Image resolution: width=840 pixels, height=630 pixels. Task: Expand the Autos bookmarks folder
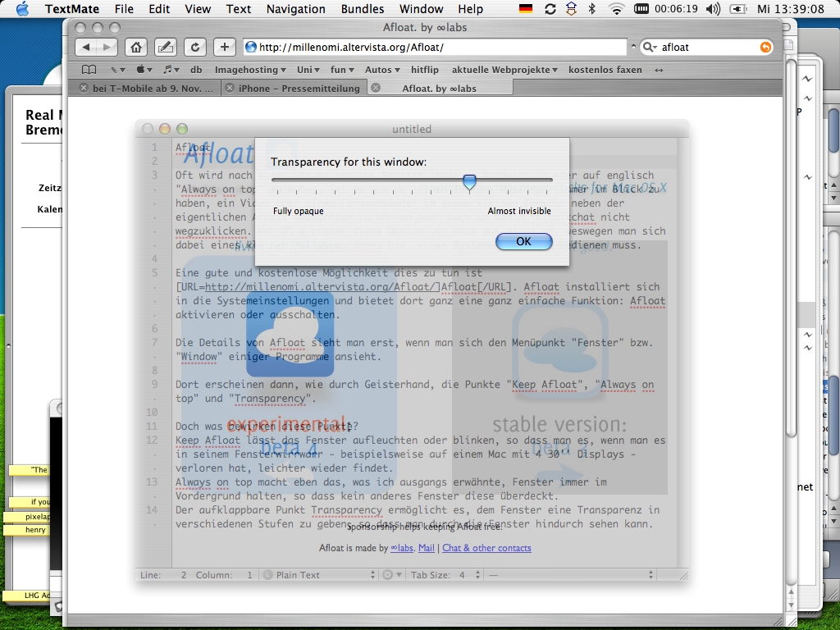382,70
